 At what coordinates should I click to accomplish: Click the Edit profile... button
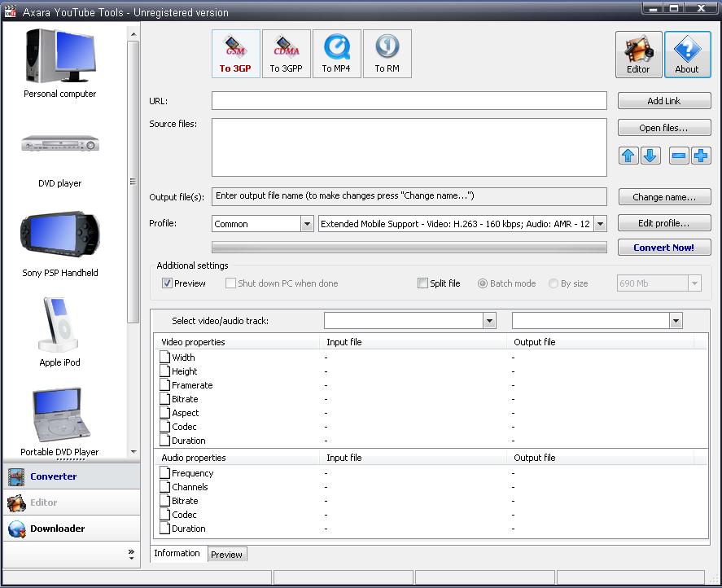(664, 223)
